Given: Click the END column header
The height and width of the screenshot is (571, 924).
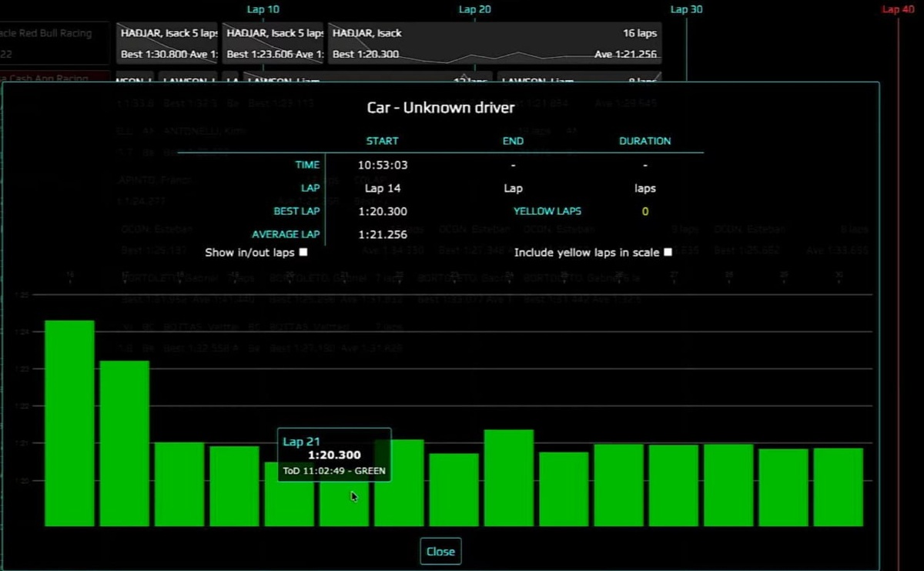Looking at the screenshot, I should (x=513, y=141).
